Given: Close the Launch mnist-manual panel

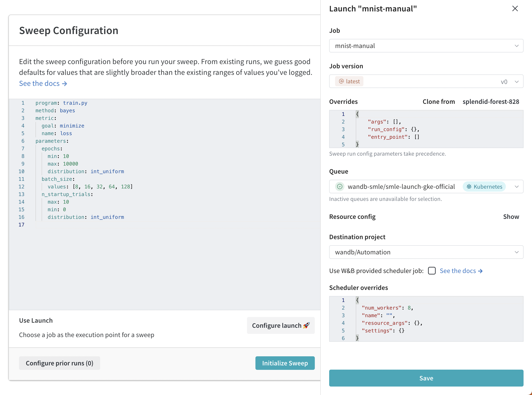Looking at the screenshot, I should coord(515,9).
